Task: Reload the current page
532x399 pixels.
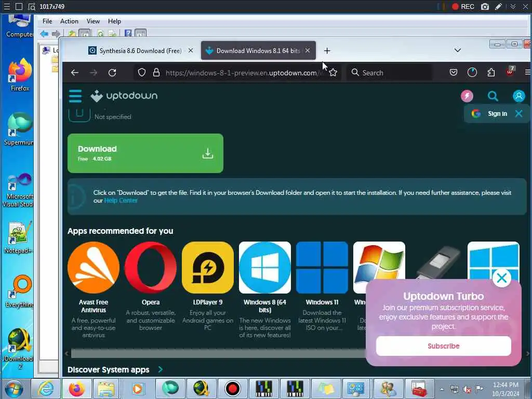Action: pyautogui.click(x=112, y=73)
